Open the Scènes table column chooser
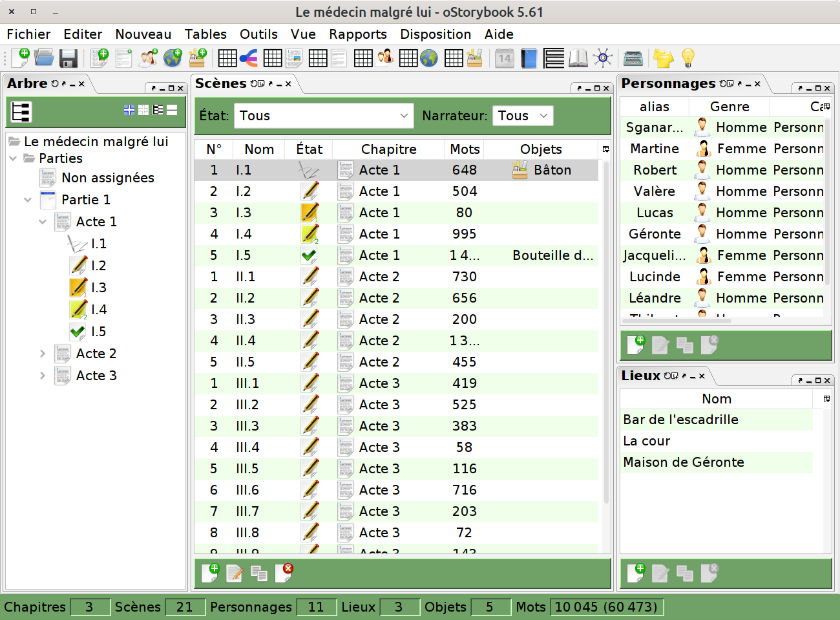 click(x=605, y=149)
